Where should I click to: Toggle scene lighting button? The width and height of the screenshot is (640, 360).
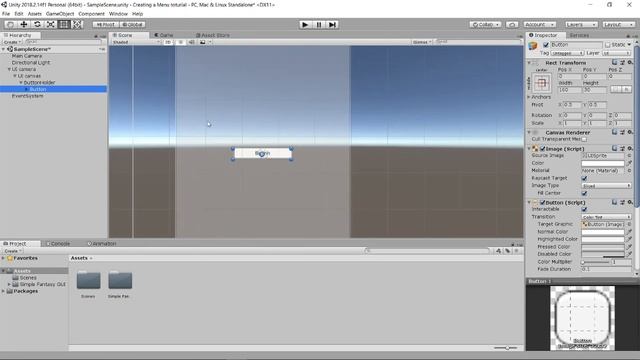coord(180,42)
